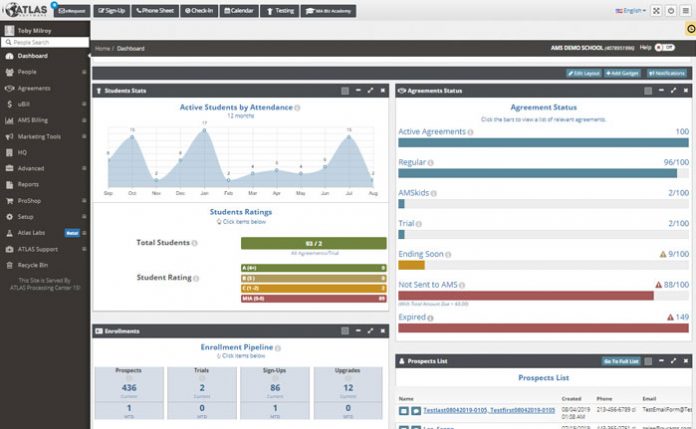
Task: Click the red Expired agreements bar
Action: [x=542, y=328]
